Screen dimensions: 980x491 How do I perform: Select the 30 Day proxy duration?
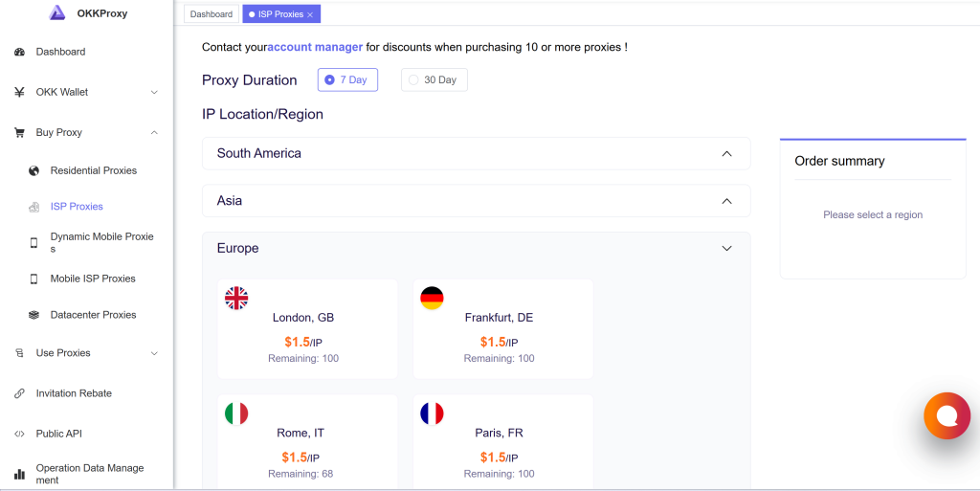point(434,80)
